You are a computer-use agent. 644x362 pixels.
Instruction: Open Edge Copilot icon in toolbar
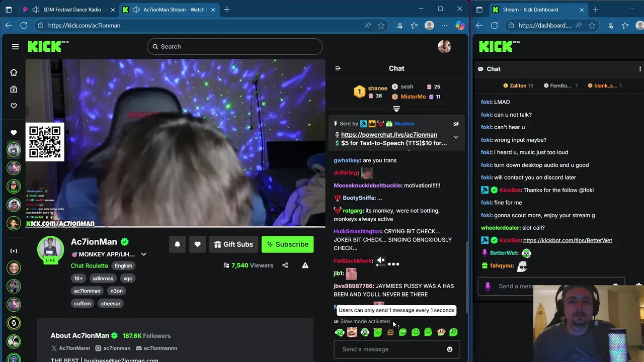(x=460, y=25)
